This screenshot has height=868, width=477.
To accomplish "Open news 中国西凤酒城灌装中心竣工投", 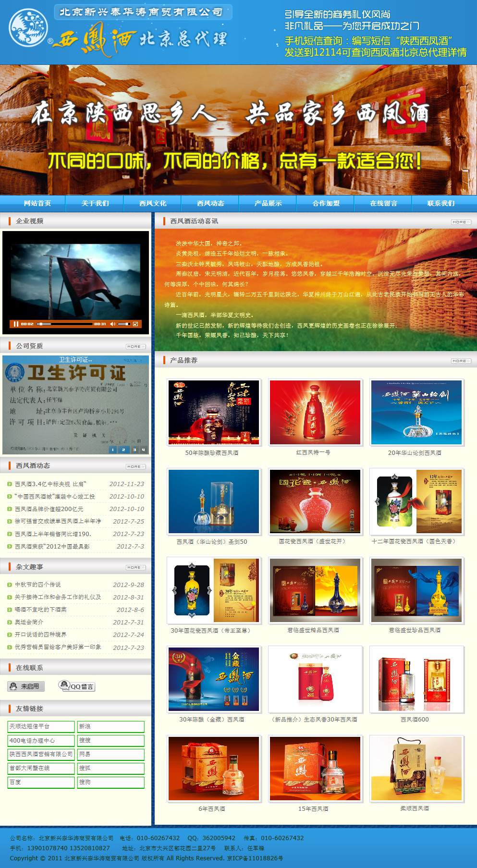I will point(55,496).
